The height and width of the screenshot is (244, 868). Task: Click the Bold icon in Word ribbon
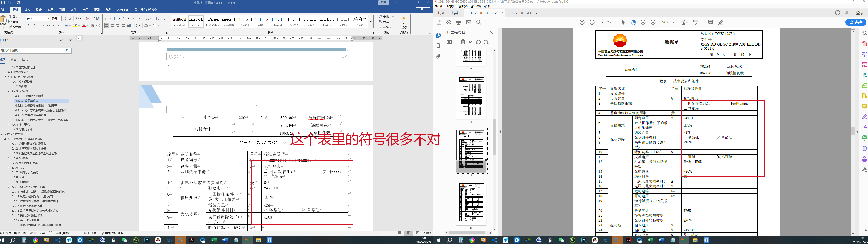pyautogui.click(x=29, y=26)
